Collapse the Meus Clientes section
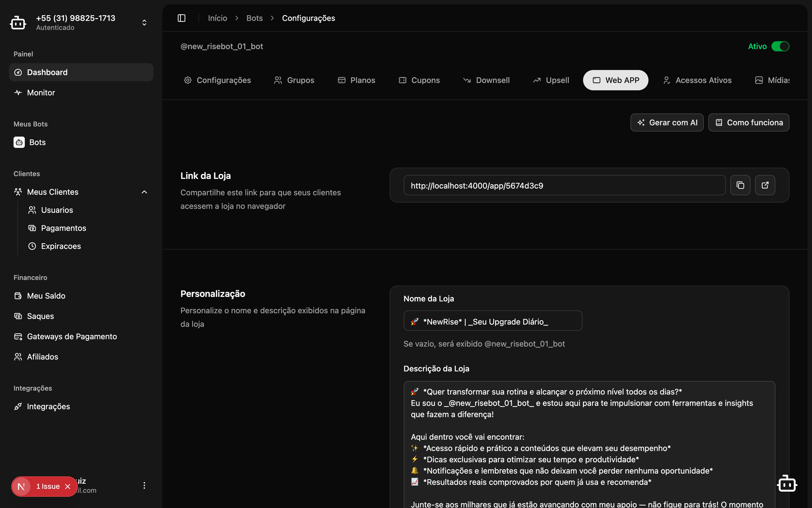This screenshot has width=812, height=508. click(144, 192)
